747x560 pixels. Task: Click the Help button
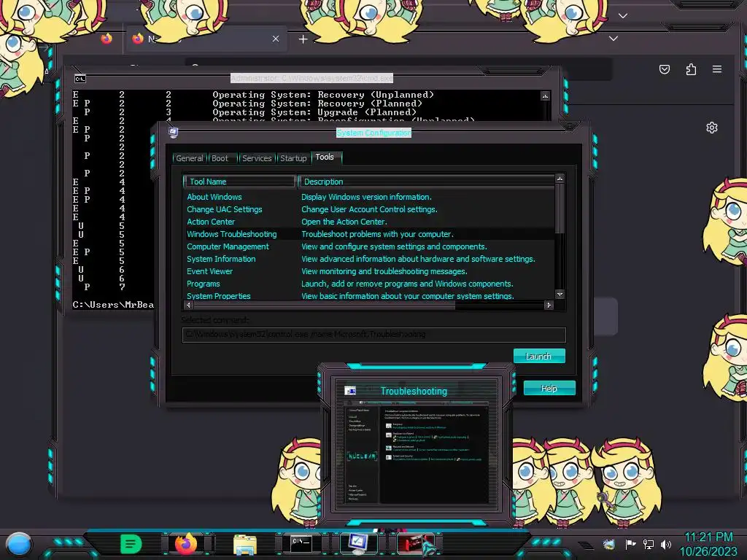(549, 388)
